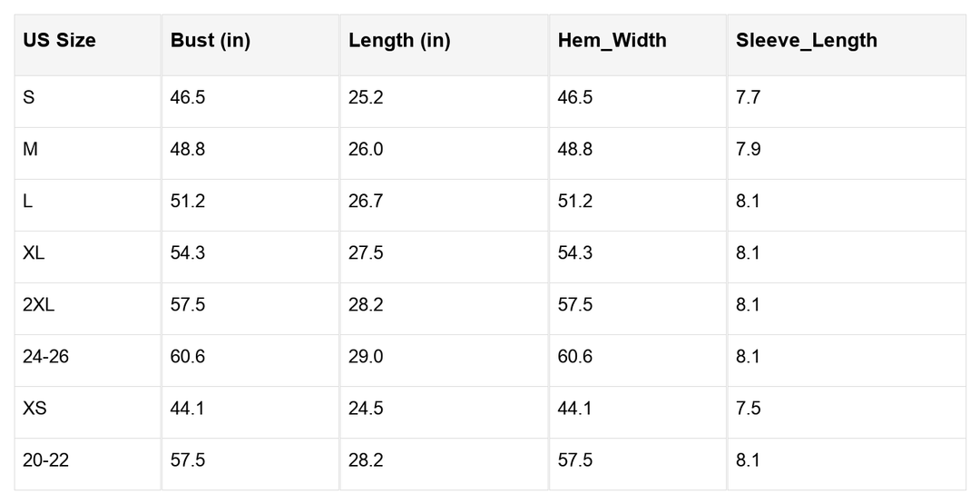Click the XS size row label
980x504 pixels.
tap(34, 408)
